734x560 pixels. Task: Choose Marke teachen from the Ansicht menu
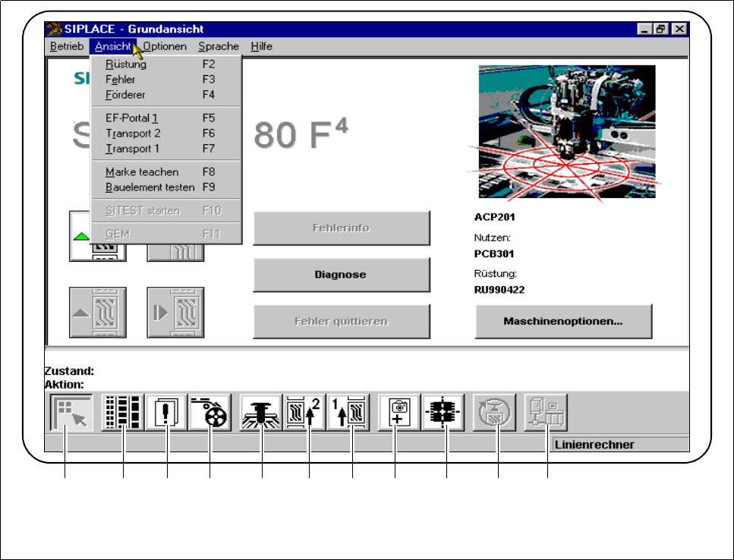142,171
